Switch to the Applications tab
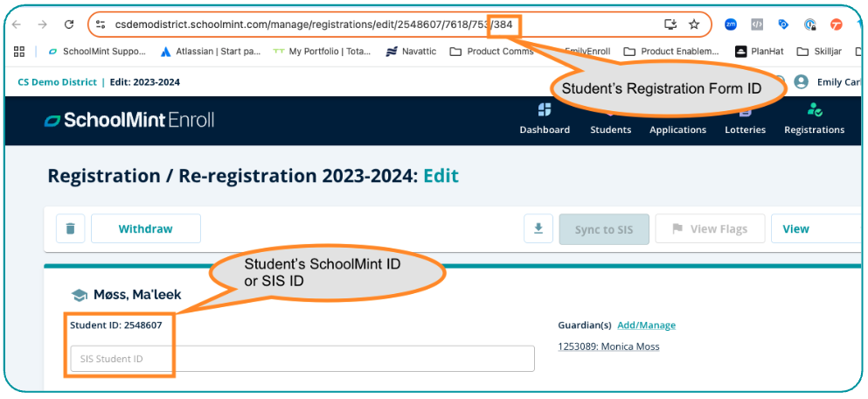This screenshot has height=399, width=868. [677, 129]
